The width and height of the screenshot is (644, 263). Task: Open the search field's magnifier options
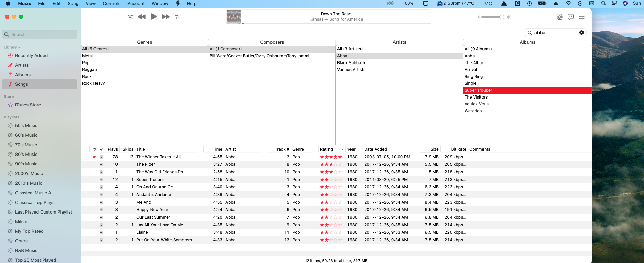pos(530,33)
